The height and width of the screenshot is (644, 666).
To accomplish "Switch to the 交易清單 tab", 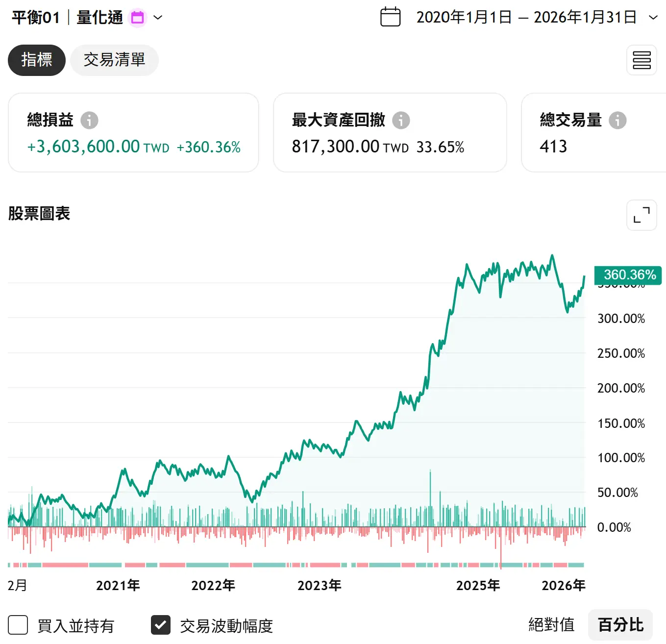I will click(114, 60).
